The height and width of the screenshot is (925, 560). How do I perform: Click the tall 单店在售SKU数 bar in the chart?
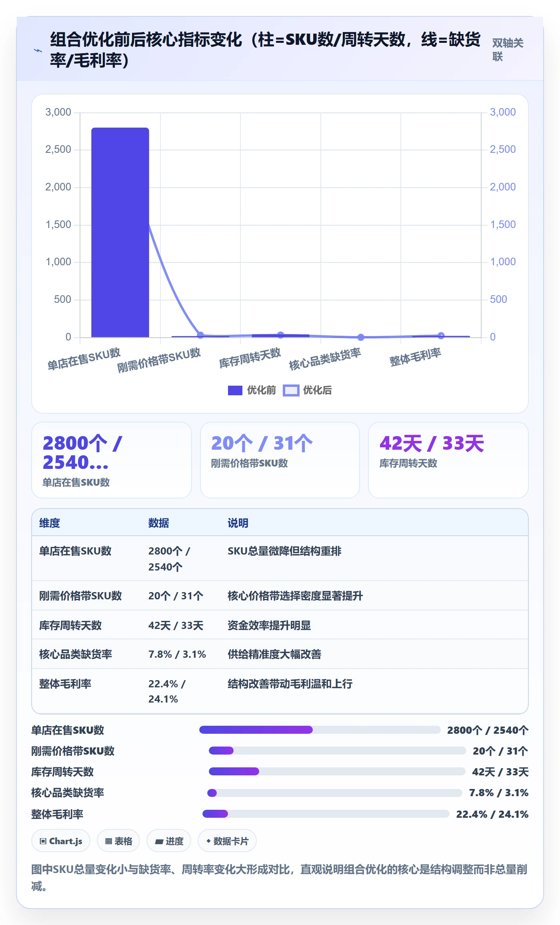(x=120, y=232)
